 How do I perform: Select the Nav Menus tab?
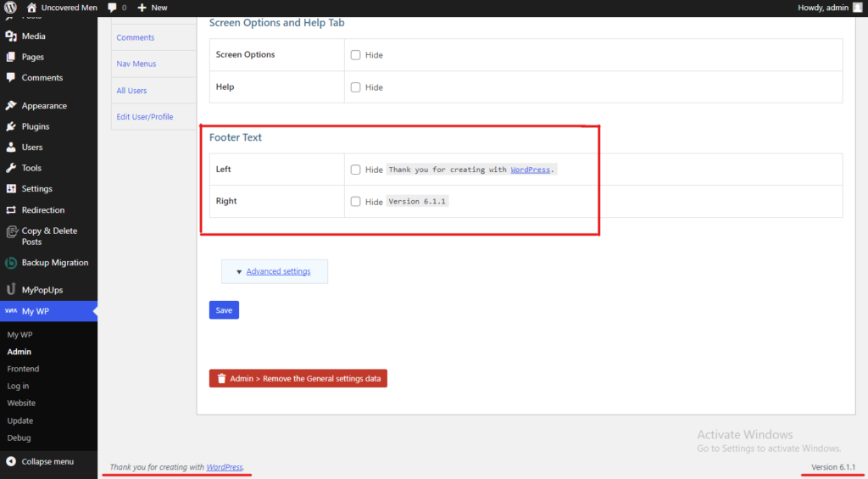click(154, 64)
